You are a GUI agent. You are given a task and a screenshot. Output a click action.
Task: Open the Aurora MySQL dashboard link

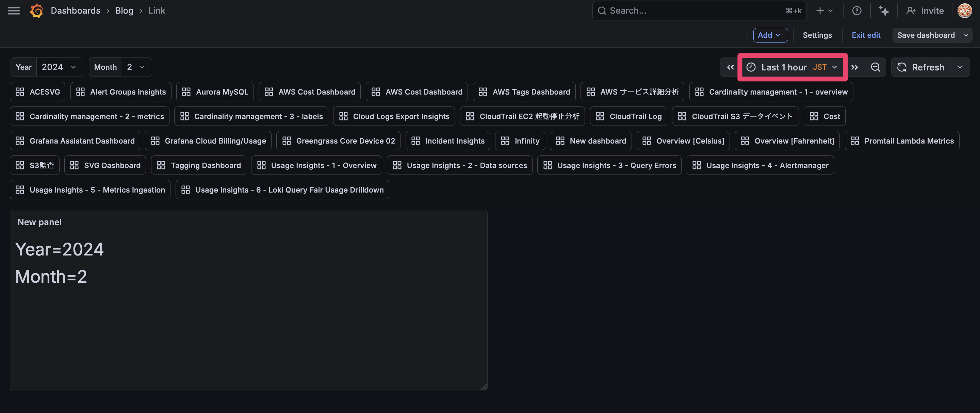pos(215,92)
